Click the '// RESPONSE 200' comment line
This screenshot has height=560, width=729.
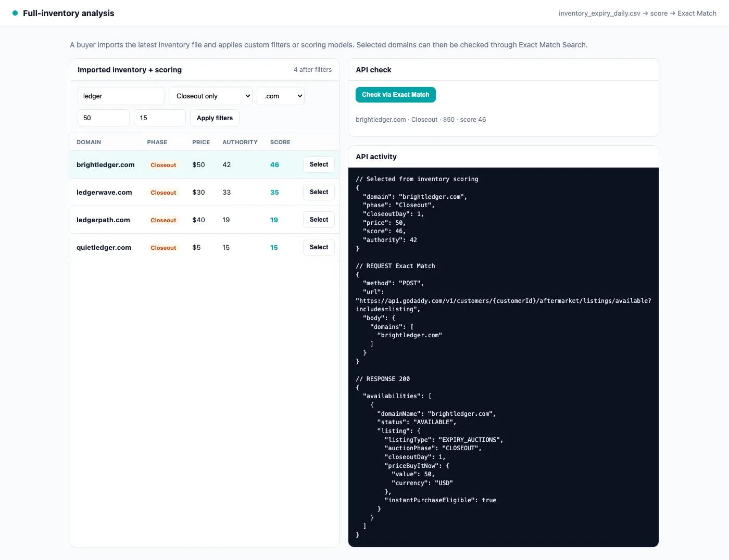tap(383, 379)
